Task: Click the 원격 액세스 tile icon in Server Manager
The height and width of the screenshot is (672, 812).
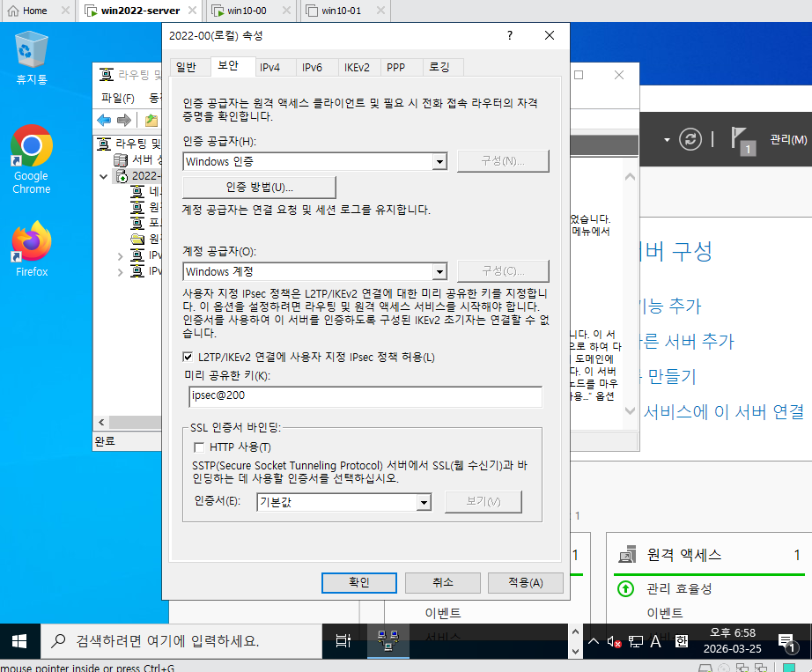Action: (627, 555)
